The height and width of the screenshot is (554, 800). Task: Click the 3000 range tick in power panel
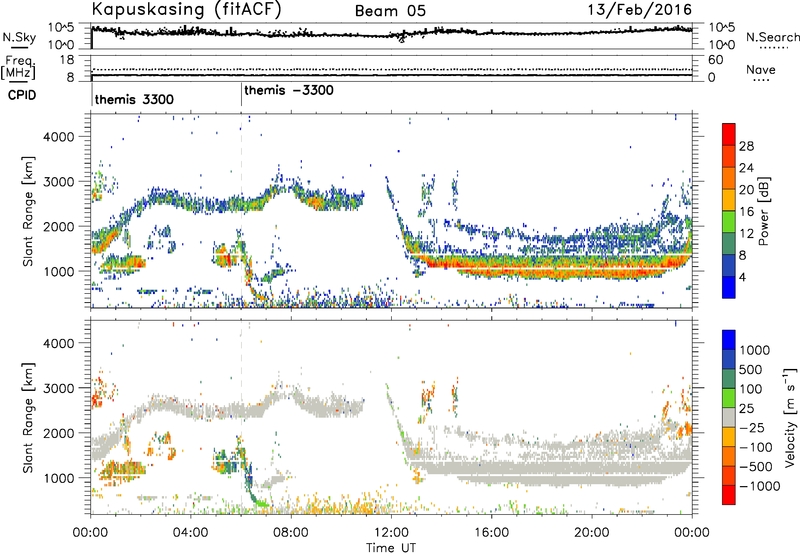(x=59, y=182)
